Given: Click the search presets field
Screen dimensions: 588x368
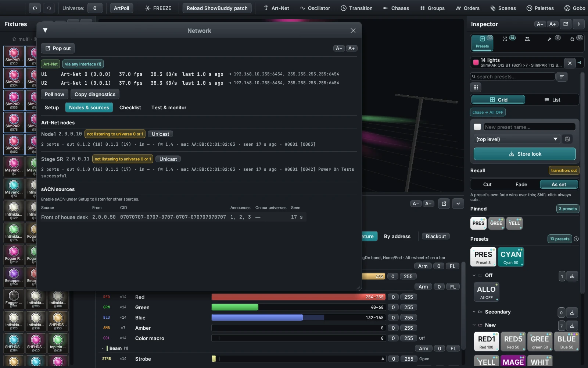Looking at the screenshot, I should pos(513,77).
